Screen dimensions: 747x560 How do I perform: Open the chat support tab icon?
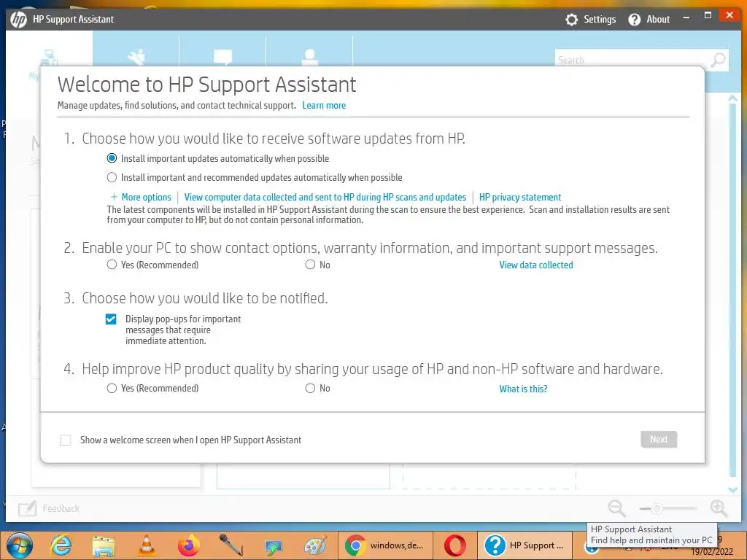coord(222,57)
